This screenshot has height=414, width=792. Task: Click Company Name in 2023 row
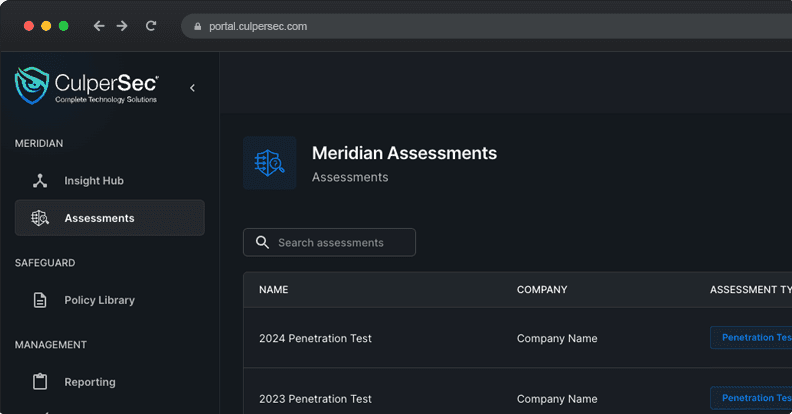(x=557, y=399)
